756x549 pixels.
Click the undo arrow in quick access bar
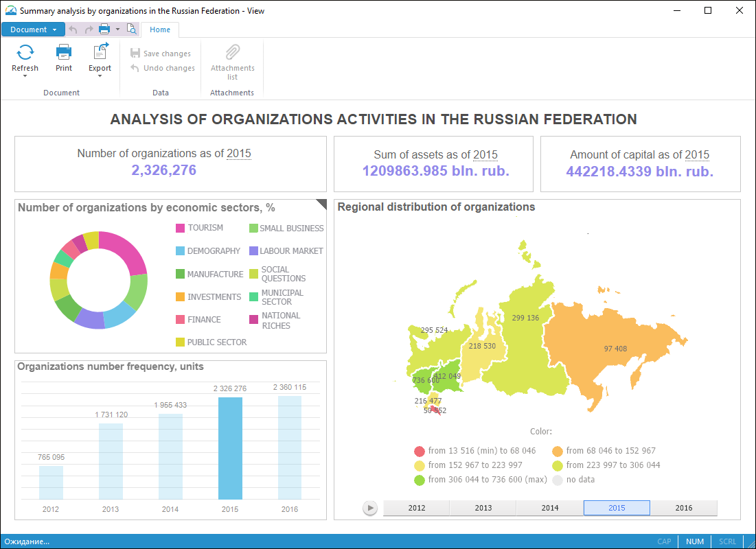click(x=73, y=30)
